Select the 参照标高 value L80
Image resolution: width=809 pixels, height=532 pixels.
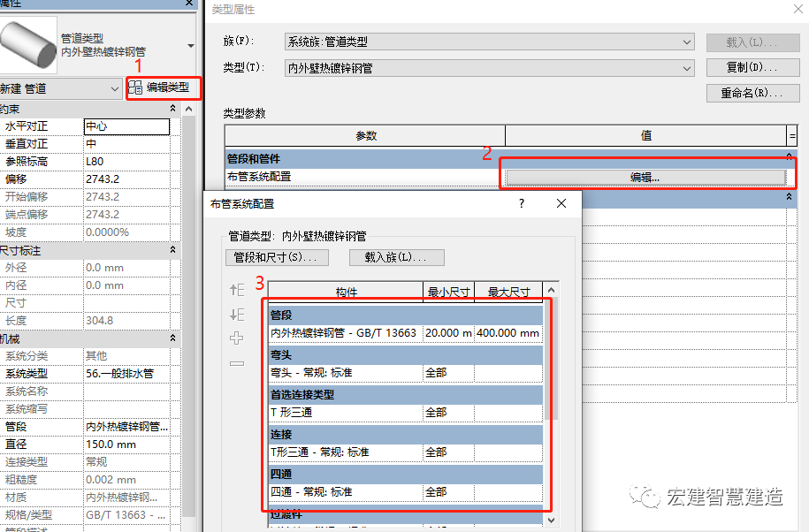click(x=127, y=162)
